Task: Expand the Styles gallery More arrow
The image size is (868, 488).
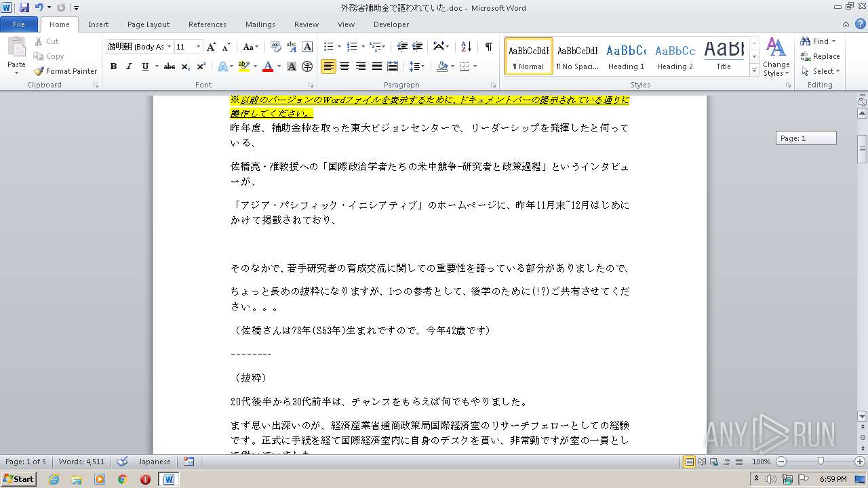Action: tap(754, 70)
